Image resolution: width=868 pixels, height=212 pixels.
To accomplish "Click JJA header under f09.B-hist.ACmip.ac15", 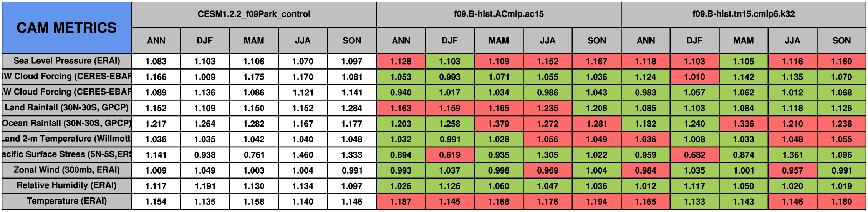I will tap(547, 41).
